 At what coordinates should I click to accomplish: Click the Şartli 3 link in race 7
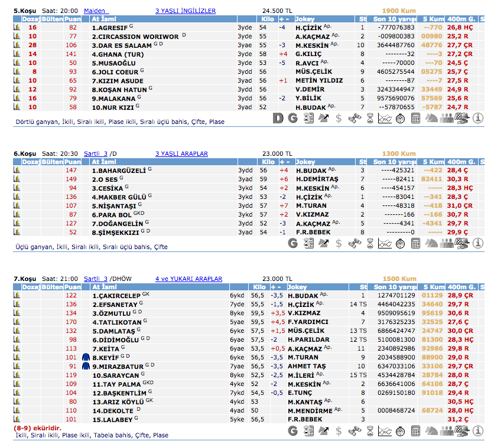pyautogui.click(x=96, y=279)
